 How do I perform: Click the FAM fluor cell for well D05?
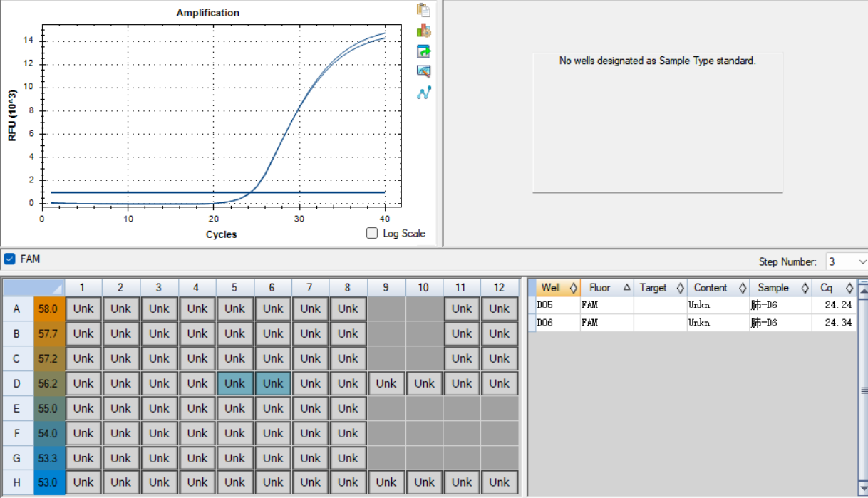coord(606,305)
